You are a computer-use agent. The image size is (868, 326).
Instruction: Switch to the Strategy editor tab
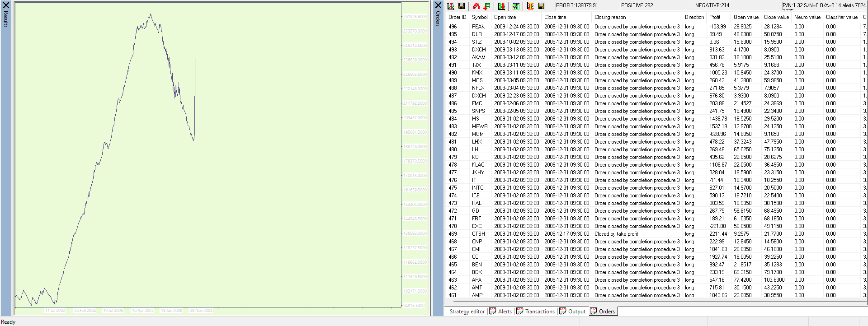(467, 312)
